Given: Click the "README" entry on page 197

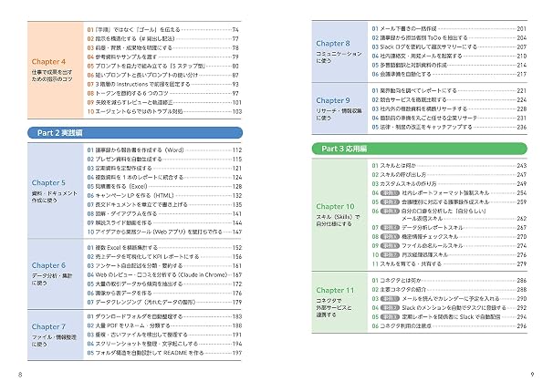Looking at the screenshot, I should click(x=164, y=353).
